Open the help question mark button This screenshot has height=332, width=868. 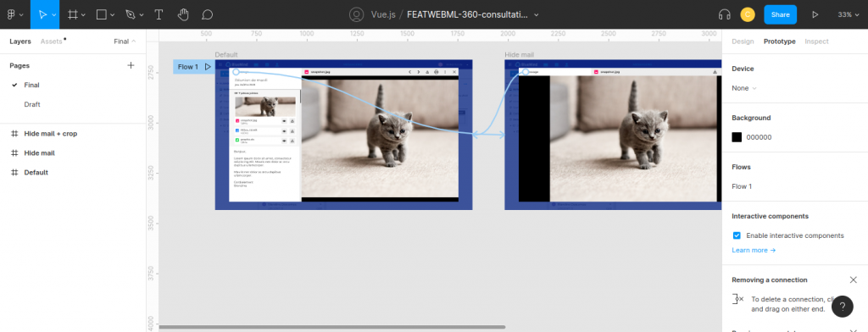[x=843, y=307]
